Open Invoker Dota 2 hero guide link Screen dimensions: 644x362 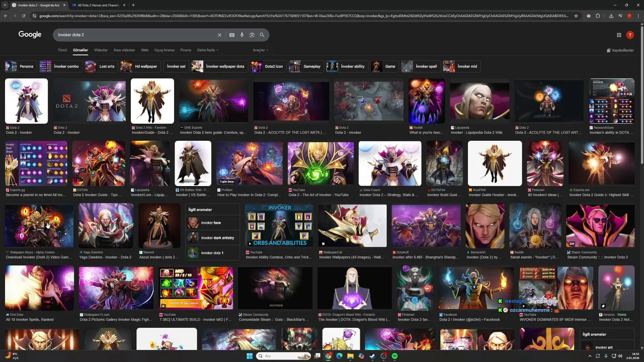pyautogui.click(x=213, y=133)
